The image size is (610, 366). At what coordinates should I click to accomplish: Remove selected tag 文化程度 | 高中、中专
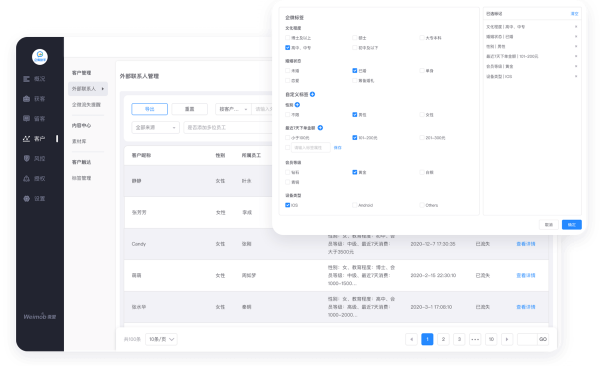[576, 27]
